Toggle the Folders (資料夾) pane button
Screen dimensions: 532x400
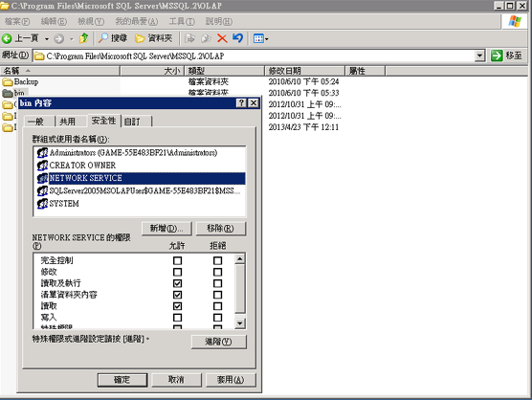(154, 38)
